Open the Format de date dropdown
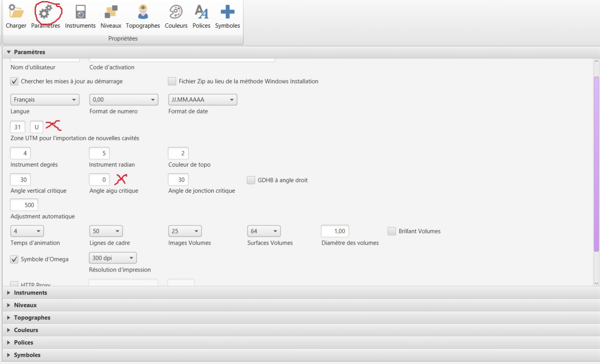600x364 pixels. pos(202,100)
